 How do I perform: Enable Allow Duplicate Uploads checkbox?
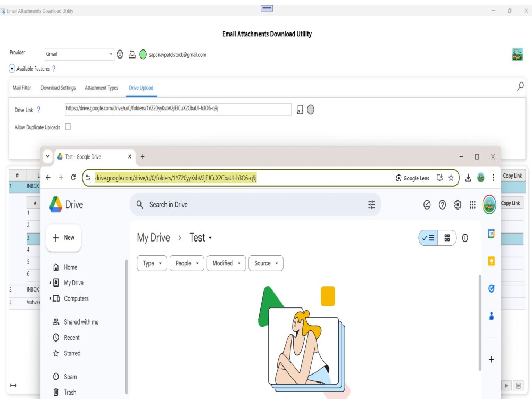click(68, 127)
